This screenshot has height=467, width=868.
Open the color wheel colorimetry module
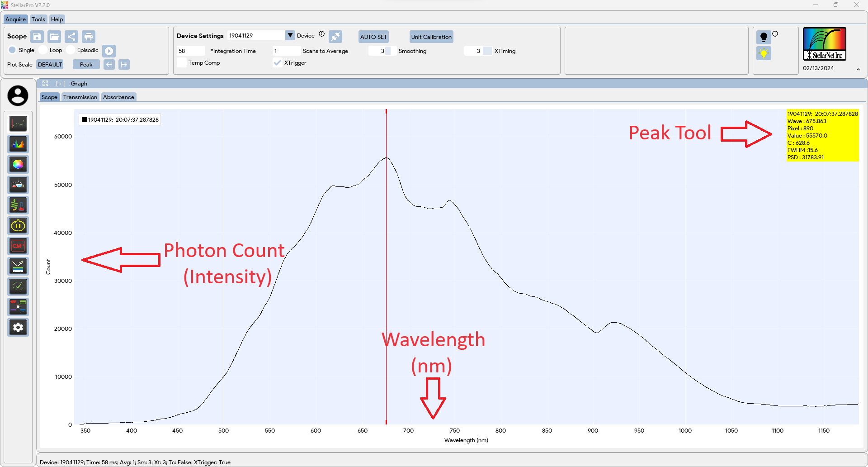coord(18,164)
